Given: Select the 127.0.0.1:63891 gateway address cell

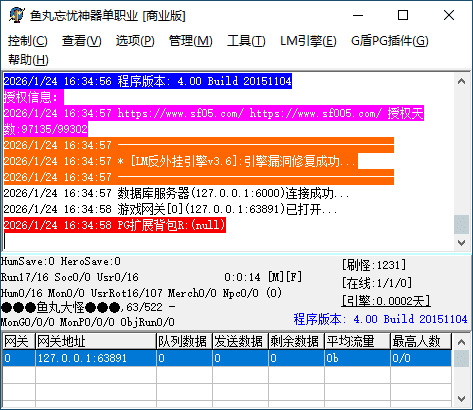Looking at the screenshot, I should [96, 358].
